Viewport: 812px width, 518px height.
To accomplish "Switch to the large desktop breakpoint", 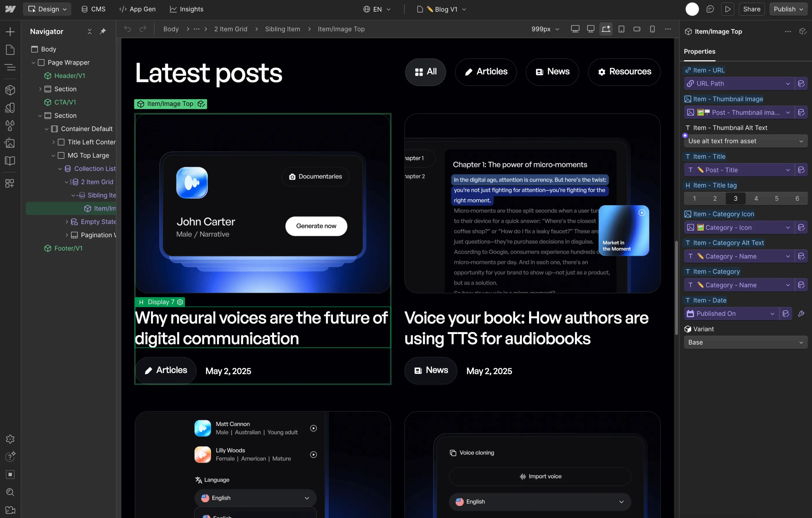I will click(575, 29).
